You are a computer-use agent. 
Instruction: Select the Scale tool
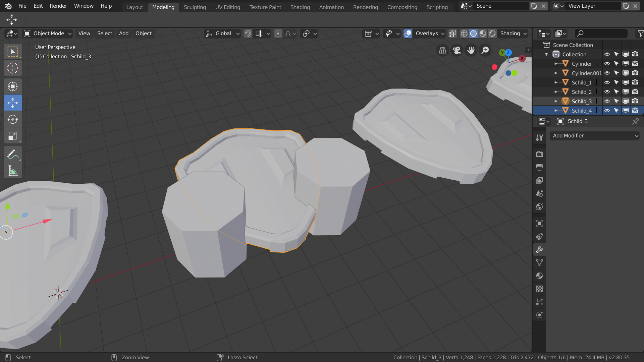click(x=13, y=136)
